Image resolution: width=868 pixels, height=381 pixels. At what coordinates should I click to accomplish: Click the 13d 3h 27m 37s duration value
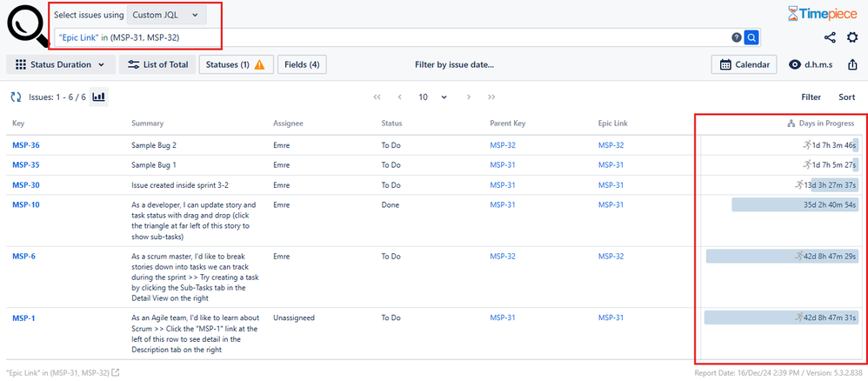[x=831, y=185]
